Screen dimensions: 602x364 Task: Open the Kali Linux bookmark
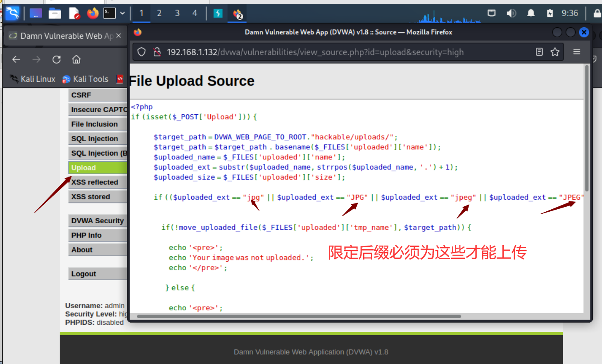point(32,79)
